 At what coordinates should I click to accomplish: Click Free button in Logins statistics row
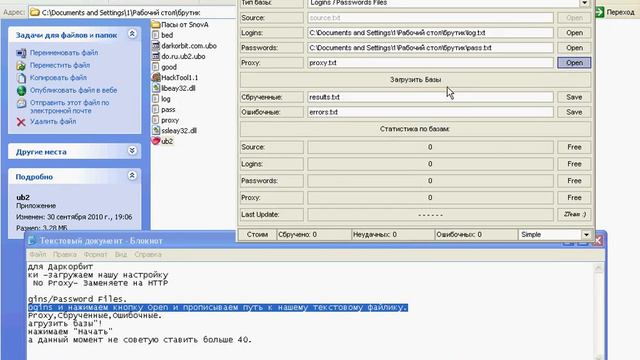pos(574,164)
